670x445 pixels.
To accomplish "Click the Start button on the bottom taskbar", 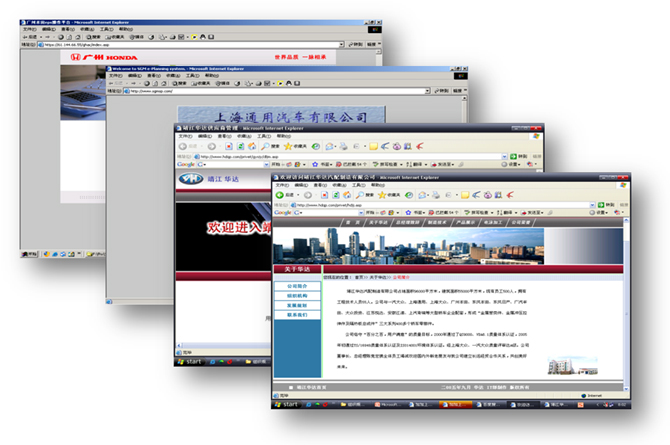I will (289, 405).
